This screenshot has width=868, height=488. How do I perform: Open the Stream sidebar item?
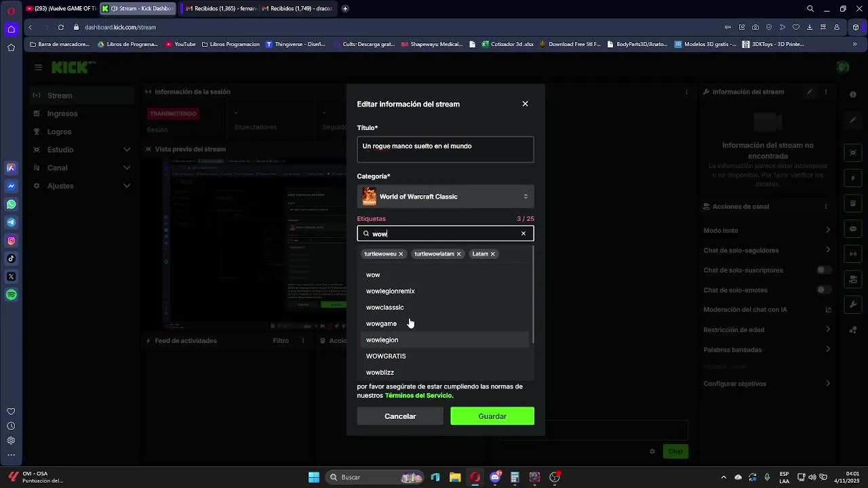[x=81, y=96]
